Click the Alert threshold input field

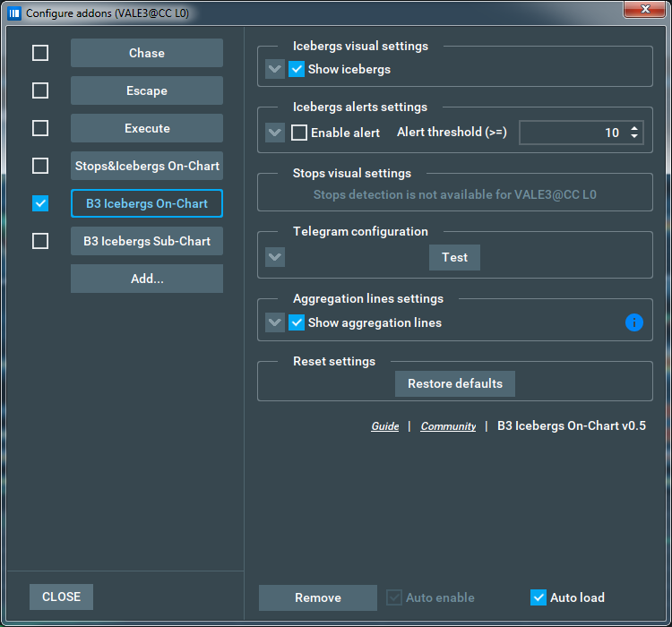[x=572, y=133]
